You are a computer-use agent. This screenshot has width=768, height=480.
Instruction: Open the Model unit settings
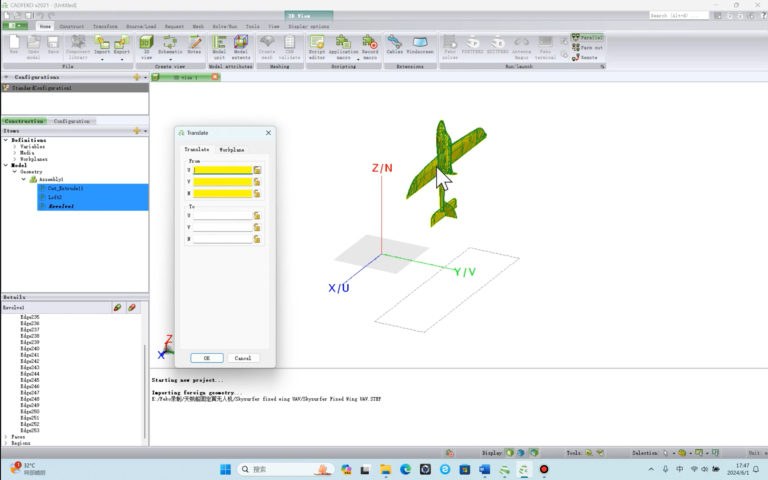coord(219,47)
